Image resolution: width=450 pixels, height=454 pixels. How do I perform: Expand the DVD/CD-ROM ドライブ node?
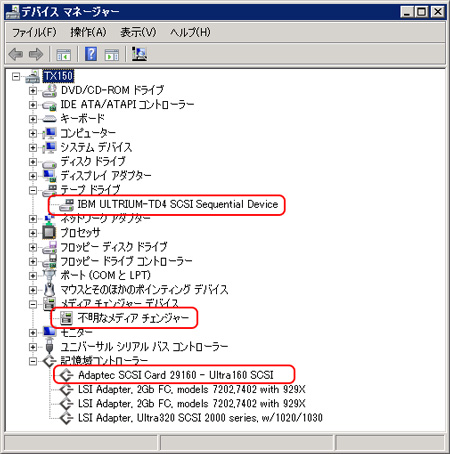point(33,90)
